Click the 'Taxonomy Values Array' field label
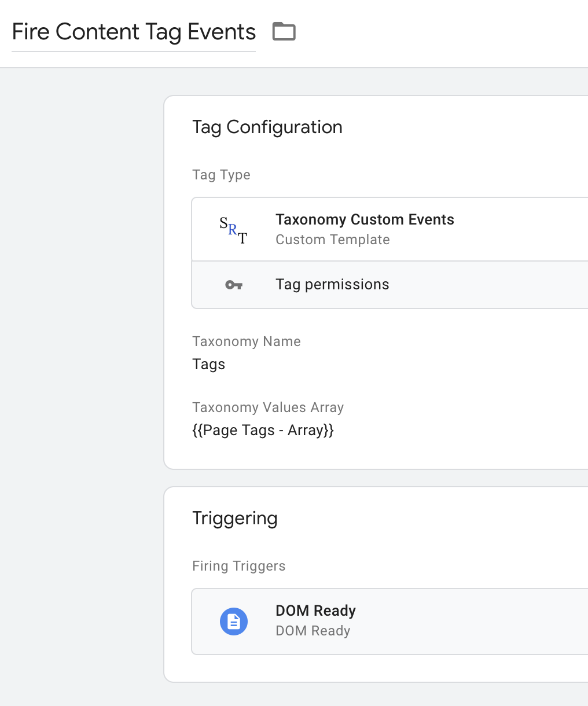This screenshot has height=706, width=588. (x=267, y=407)
